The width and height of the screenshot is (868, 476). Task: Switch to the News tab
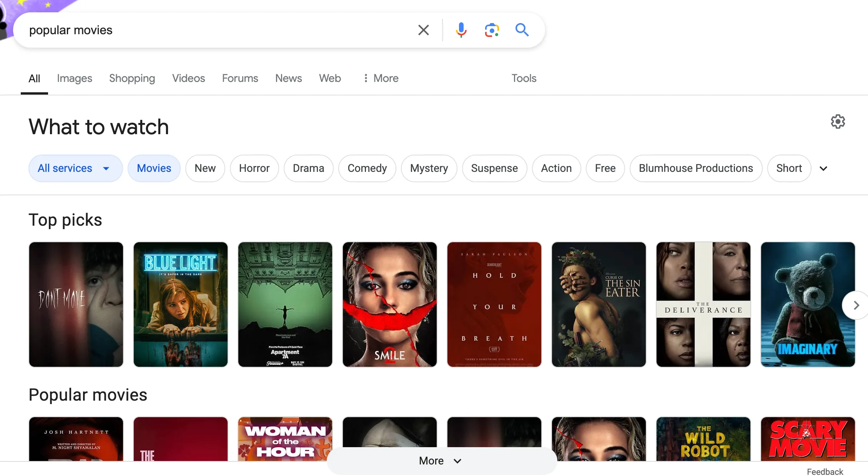[x=289, y=78]
